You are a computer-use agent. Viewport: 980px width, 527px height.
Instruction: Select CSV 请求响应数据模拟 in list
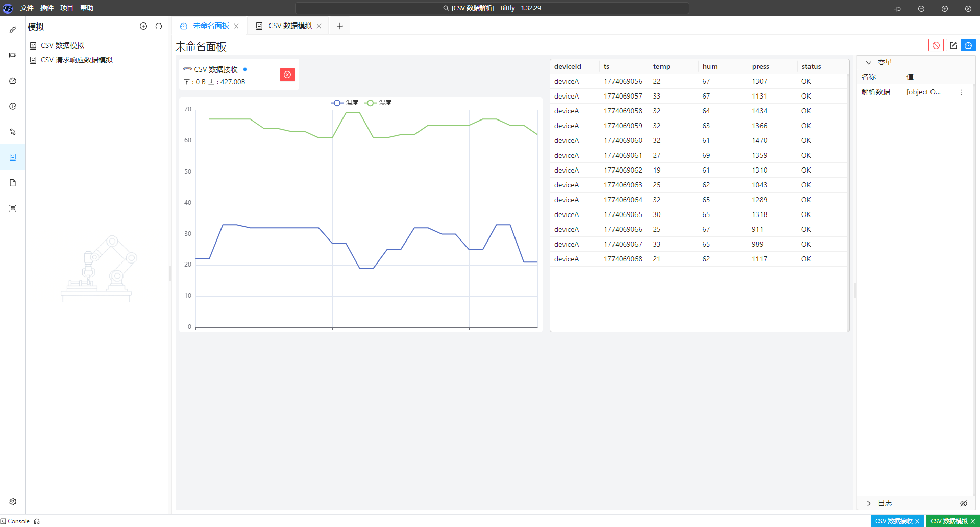click(x=77, y=60)
